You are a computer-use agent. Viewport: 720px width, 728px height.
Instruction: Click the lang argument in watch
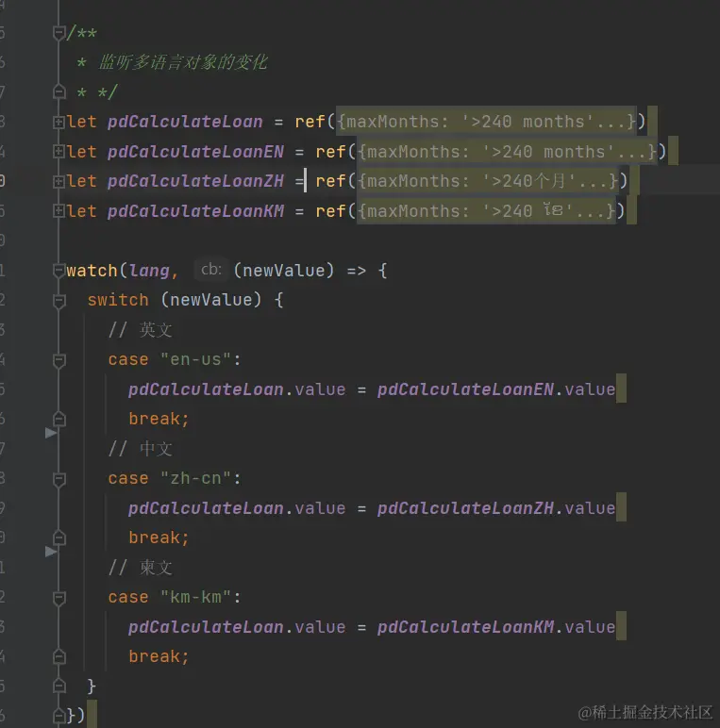coord(149,271)
